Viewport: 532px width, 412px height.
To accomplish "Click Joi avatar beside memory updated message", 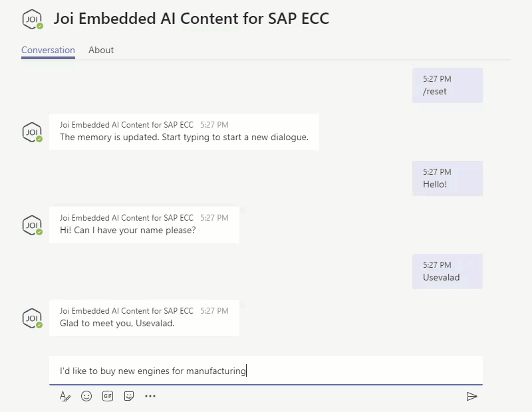I will click(32, 132).
